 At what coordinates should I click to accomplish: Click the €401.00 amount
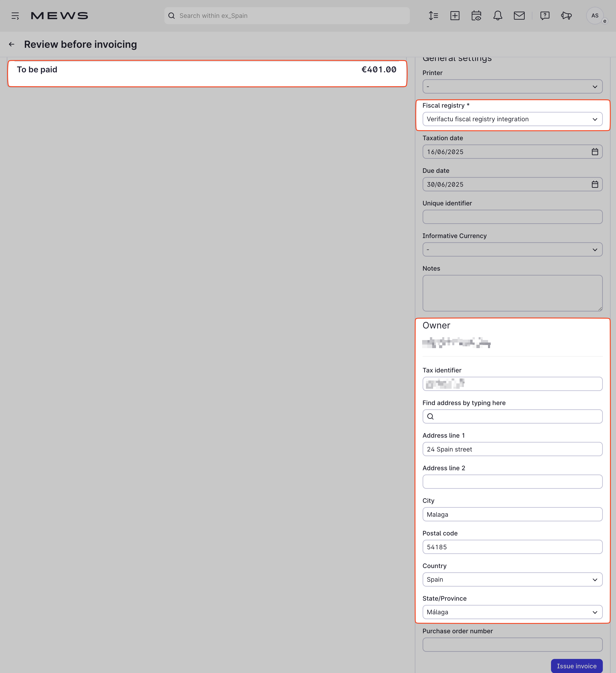coord(379,69)
